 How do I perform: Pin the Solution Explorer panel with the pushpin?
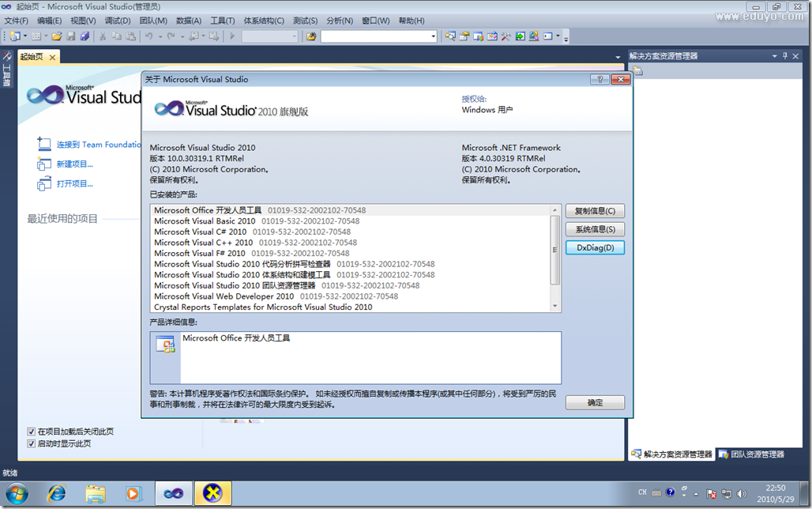click(784, 56)
